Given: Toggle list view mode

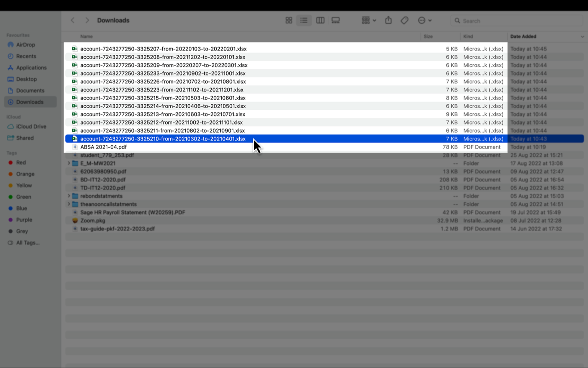Looking at the screenshot, I should tap(304, 20).
